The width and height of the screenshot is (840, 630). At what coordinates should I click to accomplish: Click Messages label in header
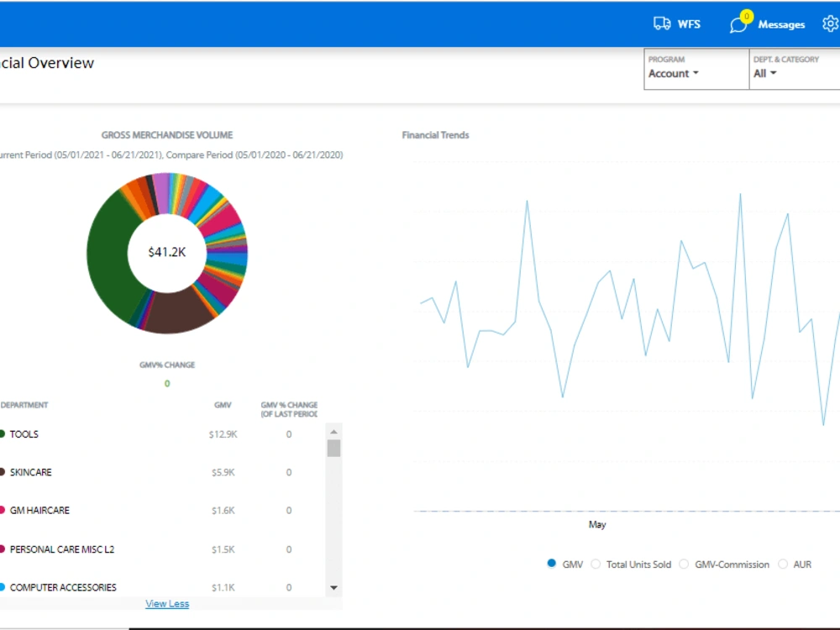[x=781, y=24]
